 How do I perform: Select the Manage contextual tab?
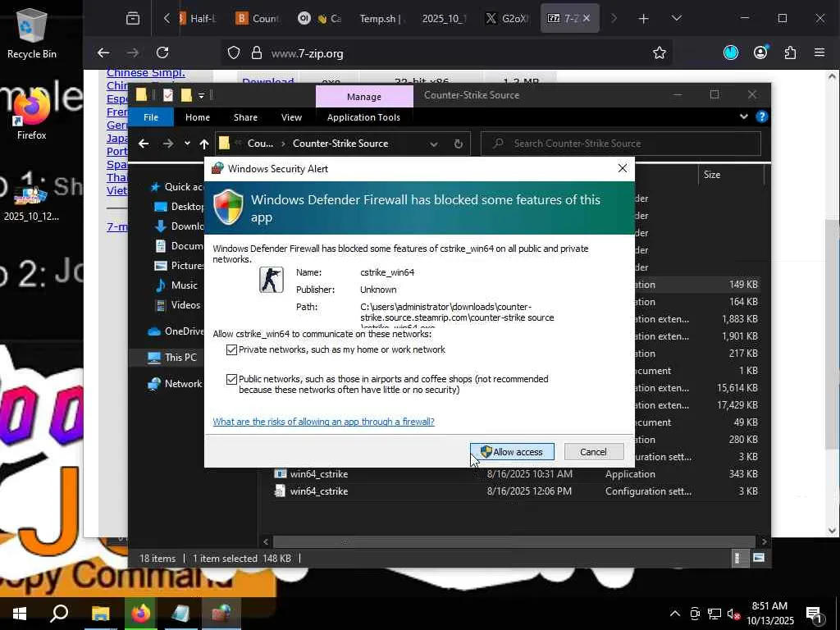364,97
